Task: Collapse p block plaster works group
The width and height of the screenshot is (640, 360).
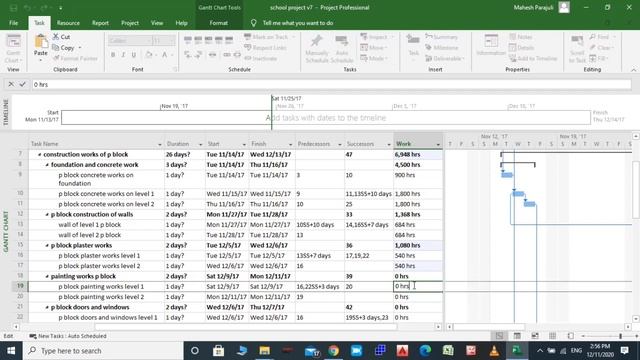Action: click(x=47, y=246)
